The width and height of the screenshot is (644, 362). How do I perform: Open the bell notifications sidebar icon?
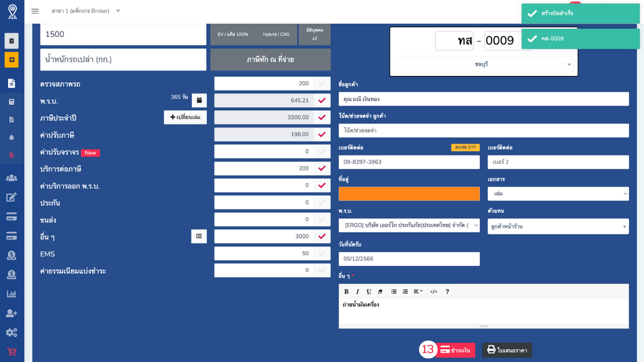[x=12, y=137]
